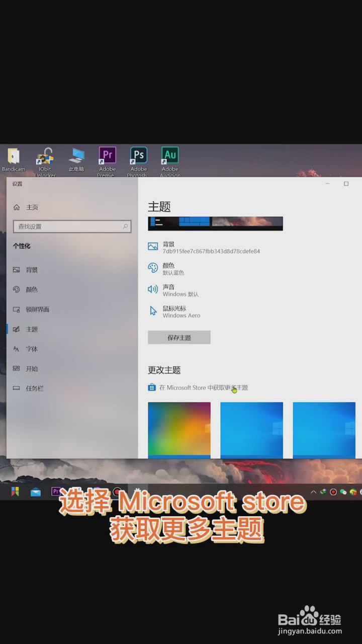Image resolution: width=362 pixels, height=644 pixels.
Task: Click the current theme preview banner
Action: 215,223
